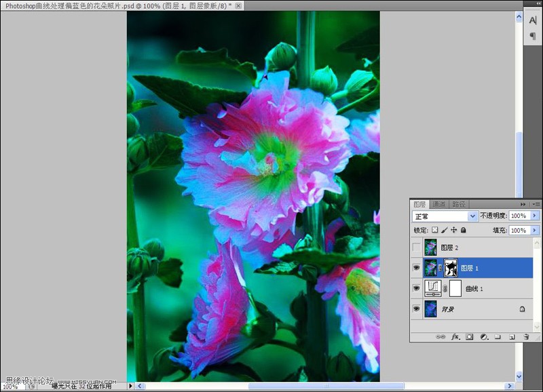Create a new adjustment layer
The height and width of the screenshot is (392, 543).
[x=484, y=334]
